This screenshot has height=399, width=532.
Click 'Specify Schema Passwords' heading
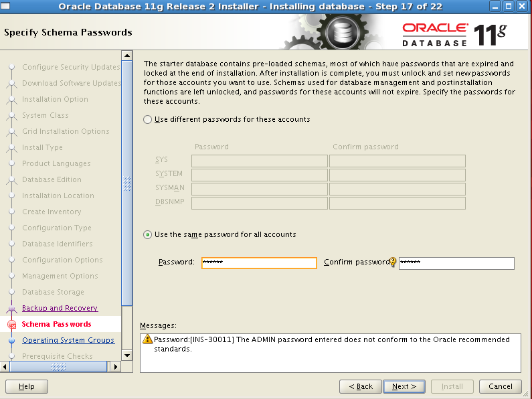pos(68,33)
